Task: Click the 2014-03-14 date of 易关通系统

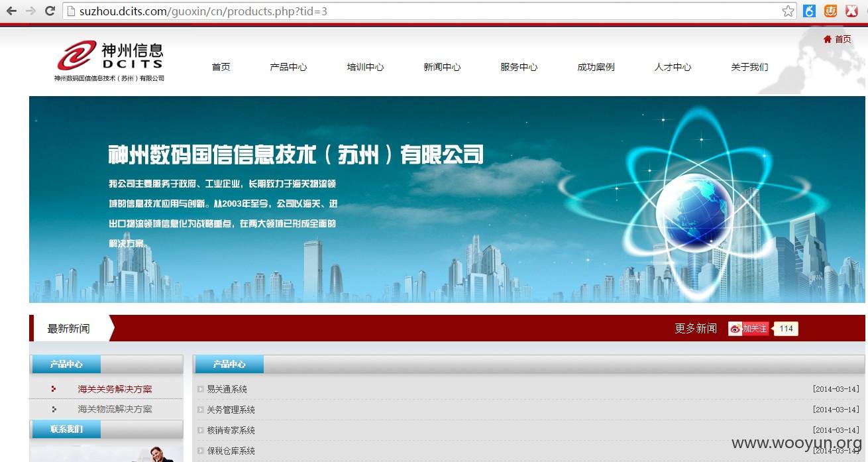Action: coord(836,389)
